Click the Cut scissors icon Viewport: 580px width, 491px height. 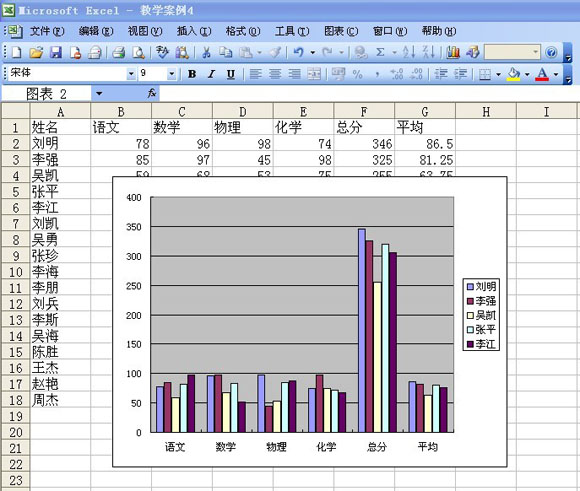pyautogui.click(x=206, y=53)
